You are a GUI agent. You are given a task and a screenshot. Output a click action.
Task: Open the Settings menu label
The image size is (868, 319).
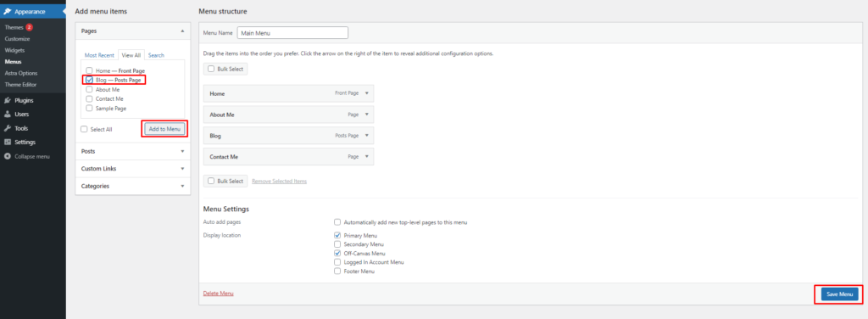(25, 143)
